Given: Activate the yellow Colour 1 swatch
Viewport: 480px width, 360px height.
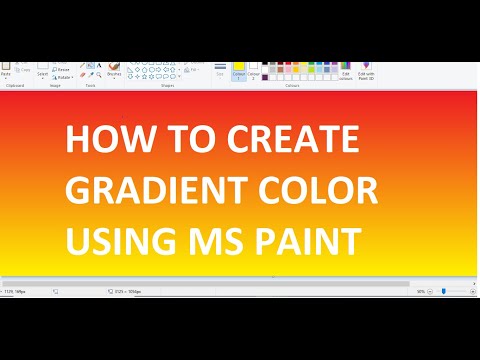Looking at the screenshot, I should [x=239, y=71].
